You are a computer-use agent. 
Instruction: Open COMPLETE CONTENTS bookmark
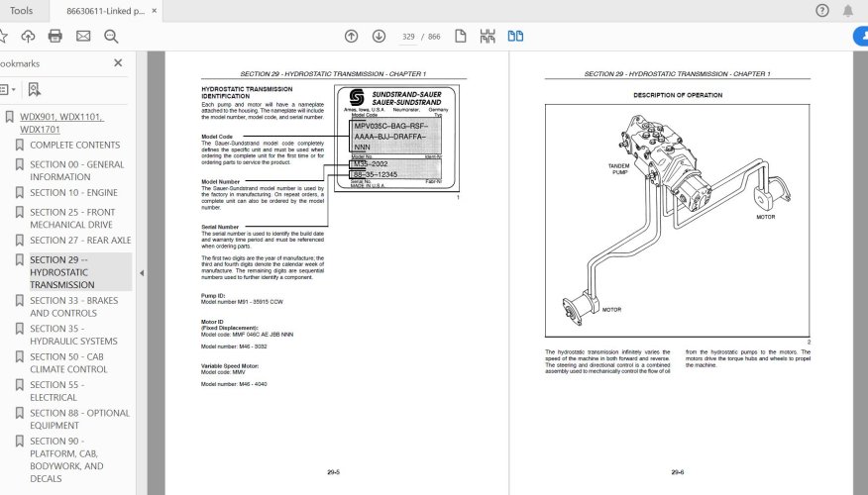coord(74,145)
